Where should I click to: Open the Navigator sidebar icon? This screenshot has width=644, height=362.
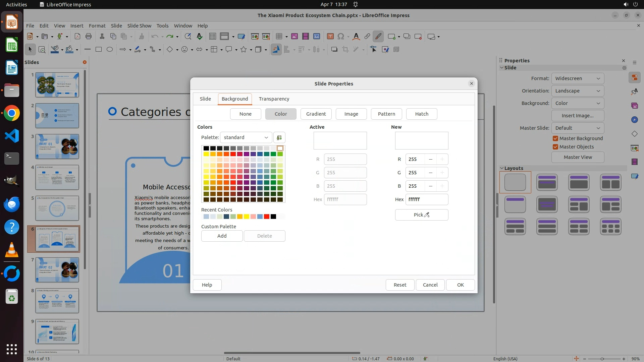pyautogui.click(x=634, y=120)
